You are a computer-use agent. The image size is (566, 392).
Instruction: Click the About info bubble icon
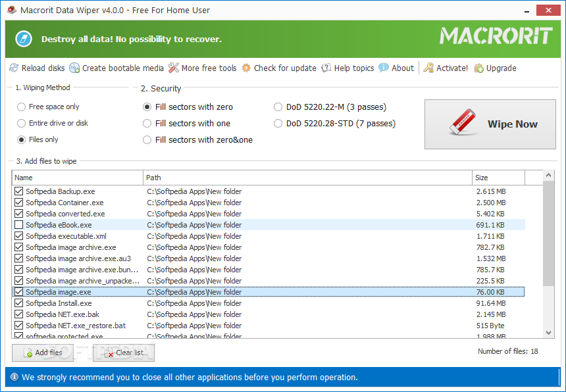[x=383, y=68]
